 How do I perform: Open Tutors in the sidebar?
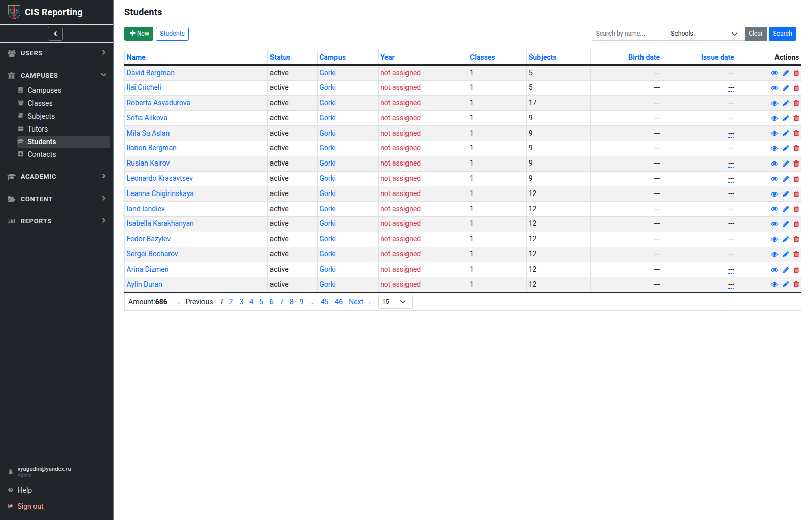[38, 129]
